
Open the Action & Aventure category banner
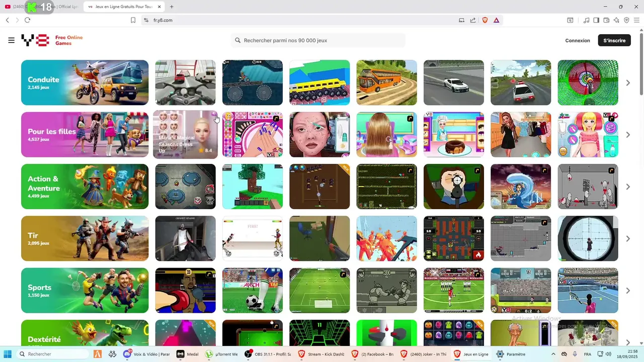click(85, 187)
